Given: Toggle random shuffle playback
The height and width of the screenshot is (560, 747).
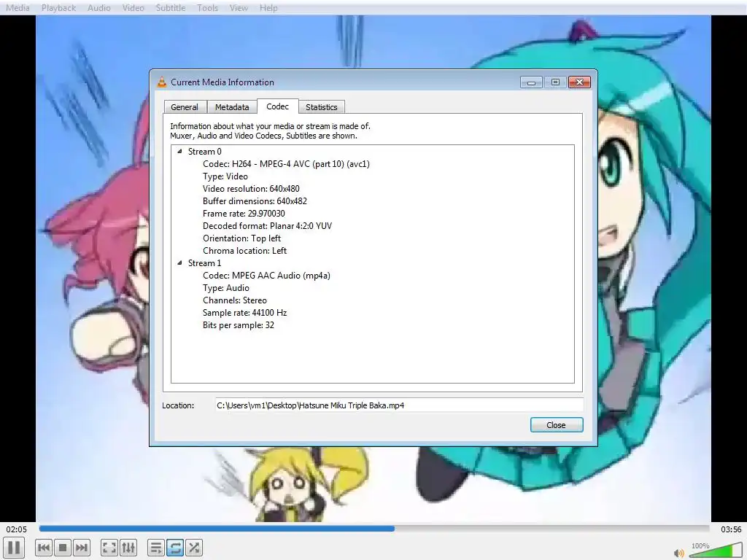Looking at the screenshot, I should click(194, 548).
